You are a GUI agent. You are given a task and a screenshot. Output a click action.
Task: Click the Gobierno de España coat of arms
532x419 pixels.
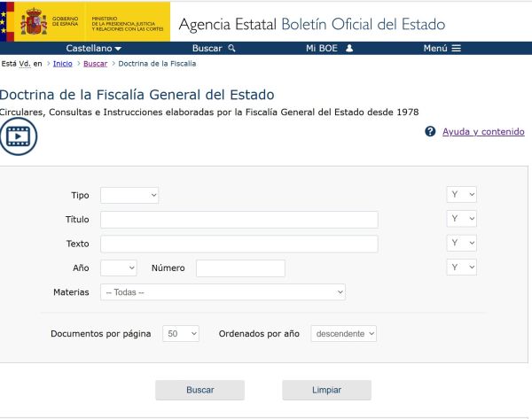pos(34,21)
